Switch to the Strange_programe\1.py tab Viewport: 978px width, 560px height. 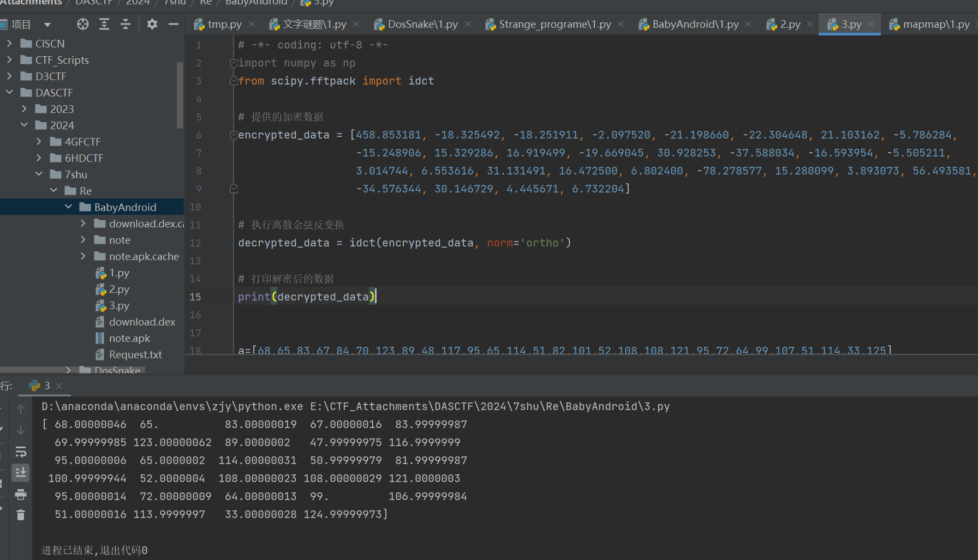(555, 24)
